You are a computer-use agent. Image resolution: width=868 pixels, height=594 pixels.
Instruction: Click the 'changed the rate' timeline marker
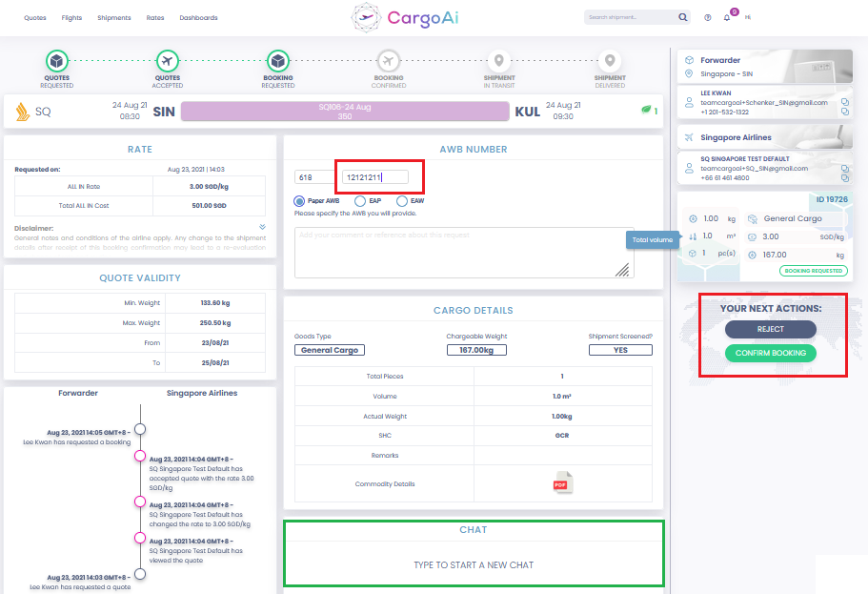tap(140, 502)
